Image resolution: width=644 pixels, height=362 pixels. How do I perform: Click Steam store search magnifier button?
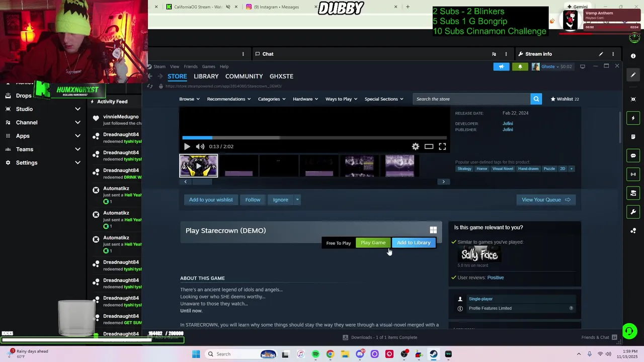click(536, 99)
